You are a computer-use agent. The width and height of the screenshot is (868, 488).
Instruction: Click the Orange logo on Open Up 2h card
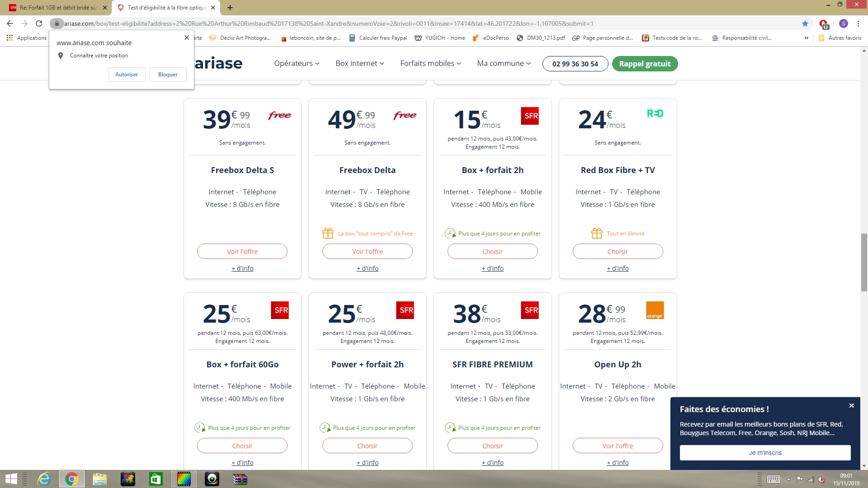(655, 310)
